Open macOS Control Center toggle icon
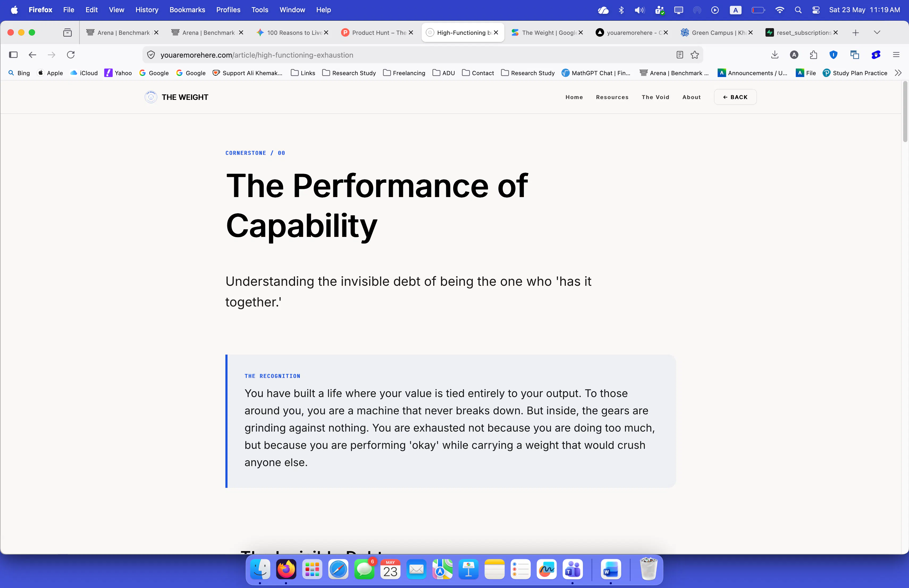This screenshot has width=909, height=588. [x=816, y=10]
